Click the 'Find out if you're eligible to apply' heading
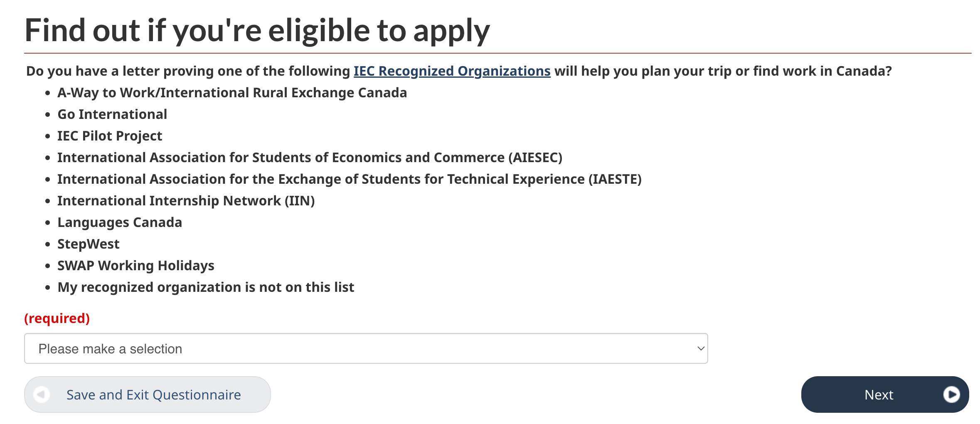This screenshot has height=424, width=980. point(257,31)
